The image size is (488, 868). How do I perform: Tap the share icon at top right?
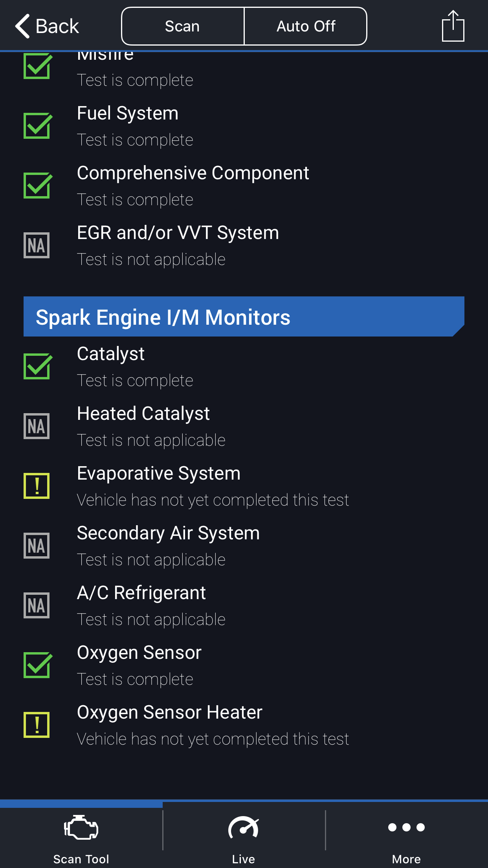tap(453, 26)
